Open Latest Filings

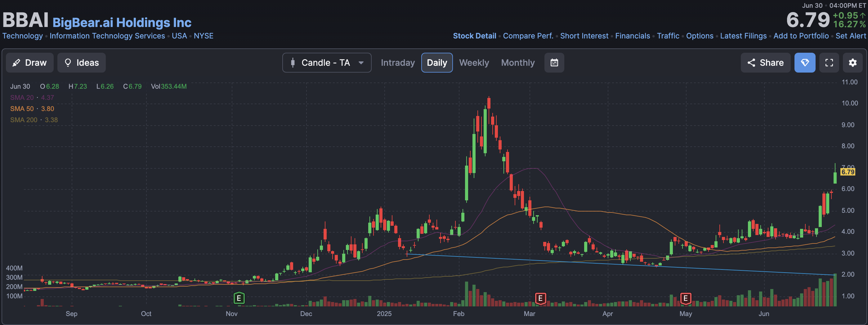point(743,36)
